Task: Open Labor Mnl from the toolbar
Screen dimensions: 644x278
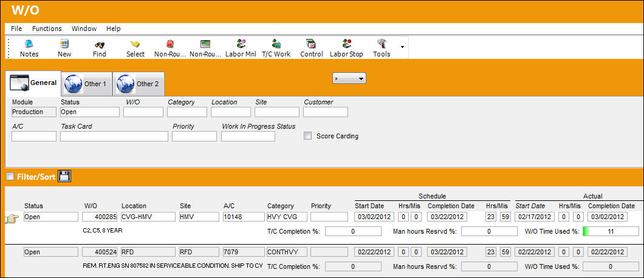Action: (241, 44)
